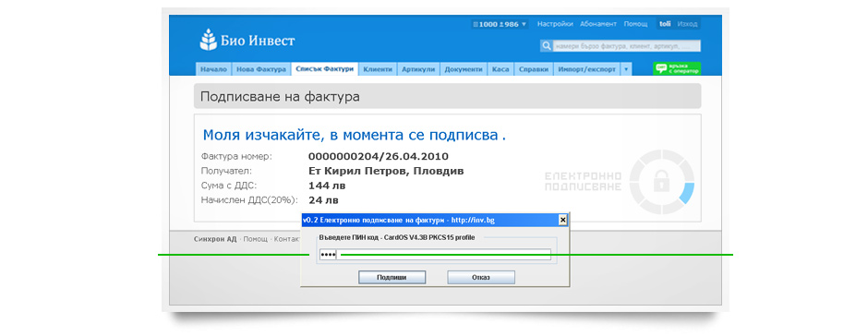Screen dimensions: 868x336
Task: Open the Документи tab
Action: [x=464, y=69]
